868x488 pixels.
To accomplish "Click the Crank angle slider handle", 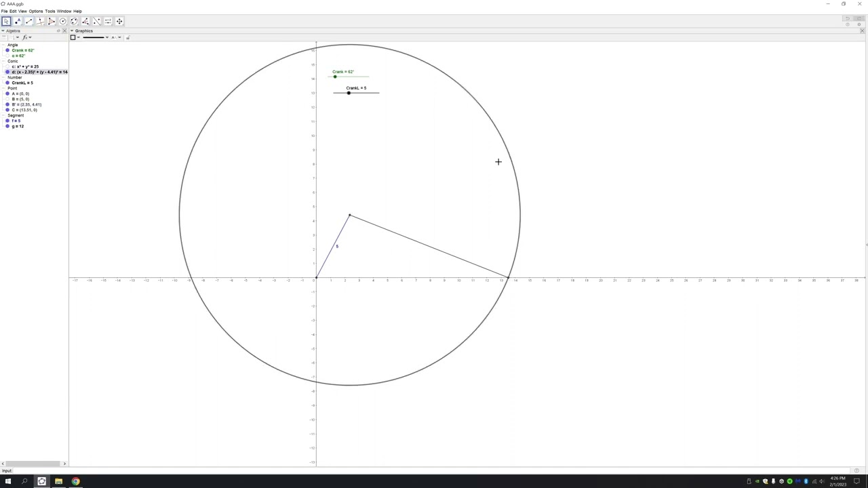I will [x=335, y=77].
